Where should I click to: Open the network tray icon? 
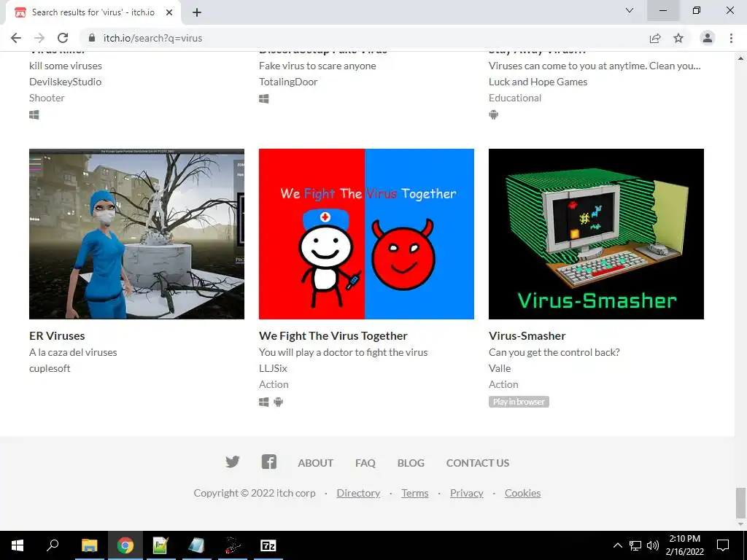point(635,545)
